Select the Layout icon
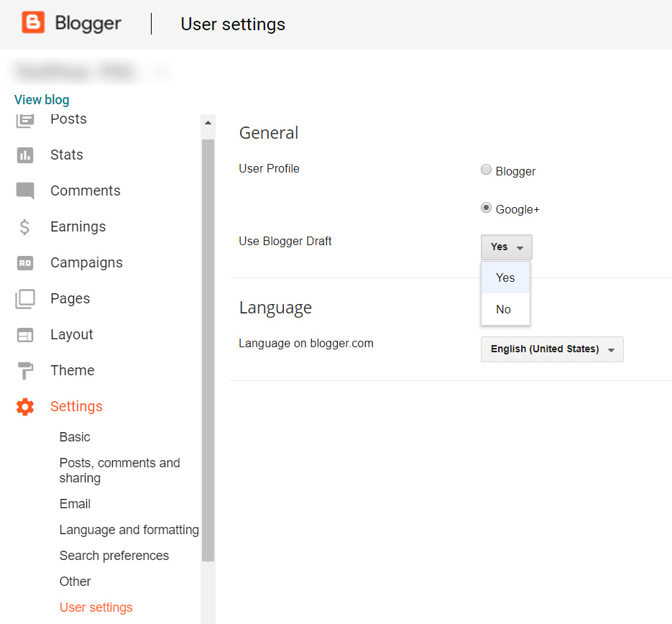This screenshot has height=624, width=672. point(25,334)
